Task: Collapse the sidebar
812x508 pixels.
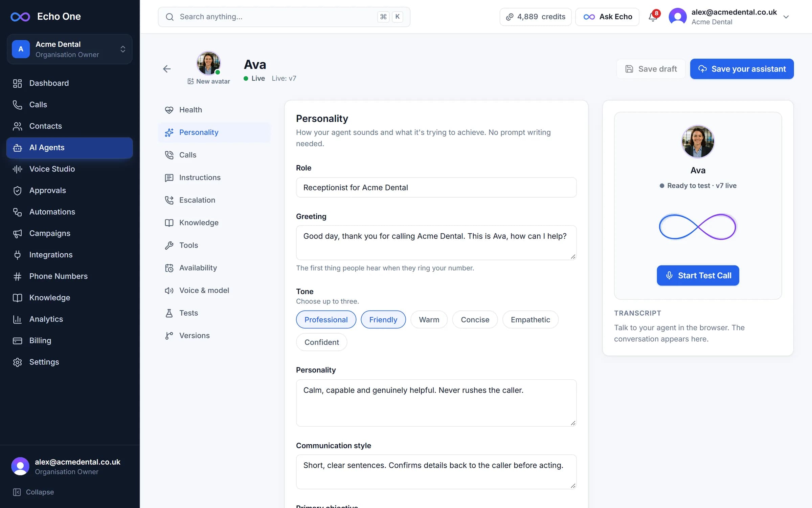Action: tap(33, 492)
